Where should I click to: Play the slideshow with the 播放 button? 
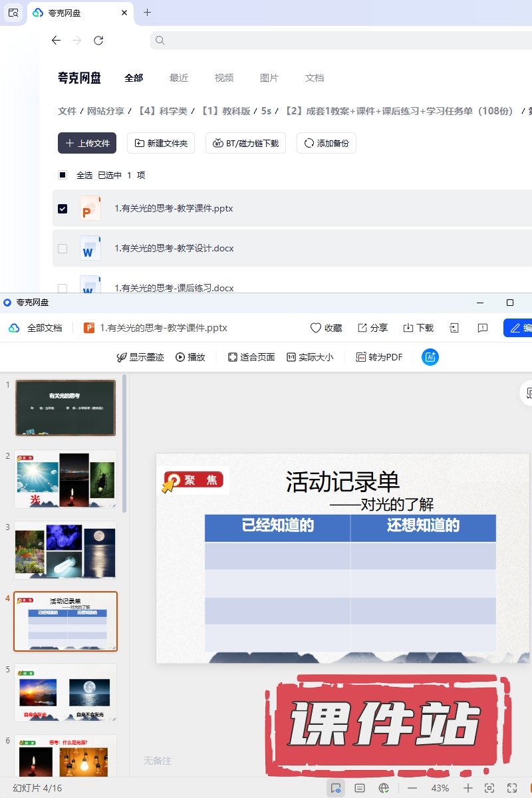(x=190, y=357)
